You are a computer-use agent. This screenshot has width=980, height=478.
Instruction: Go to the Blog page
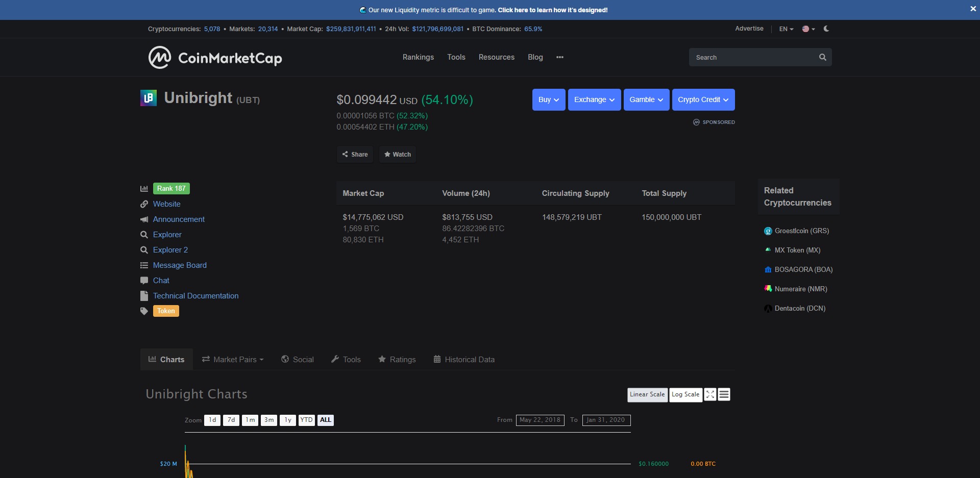tap(535, 57)
